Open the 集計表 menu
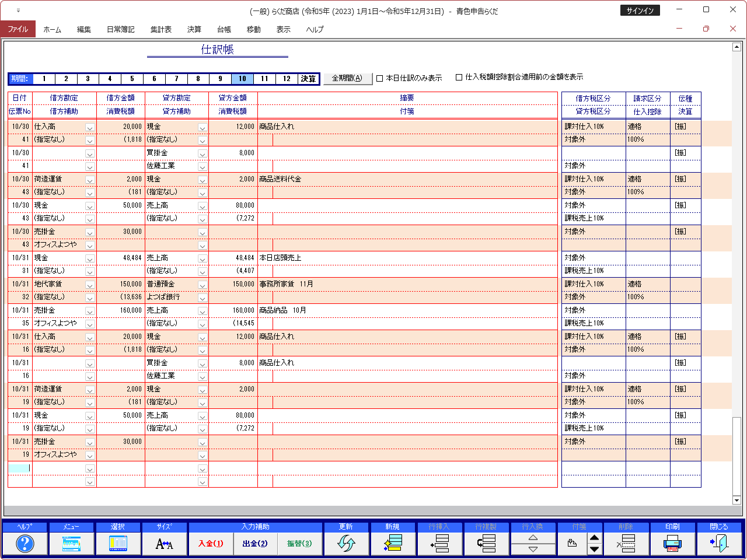Screen dimensions: 747x560 [x=161, y=29]
